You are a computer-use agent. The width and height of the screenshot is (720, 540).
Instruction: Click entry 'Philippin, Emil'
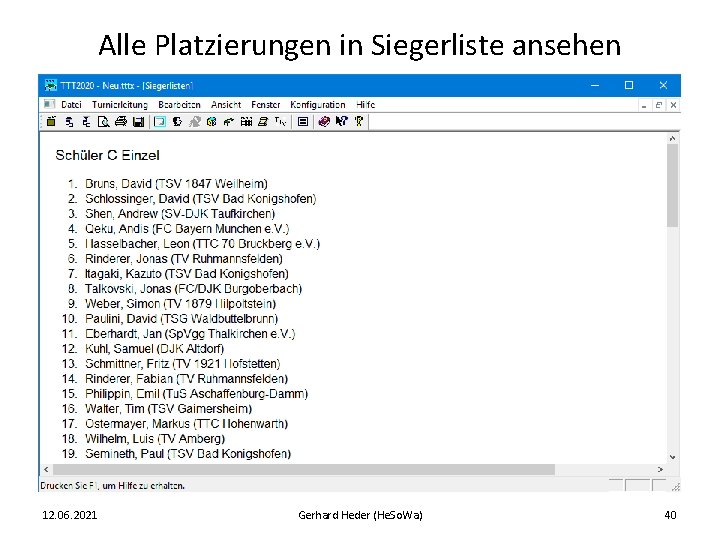tap(197, 394)
